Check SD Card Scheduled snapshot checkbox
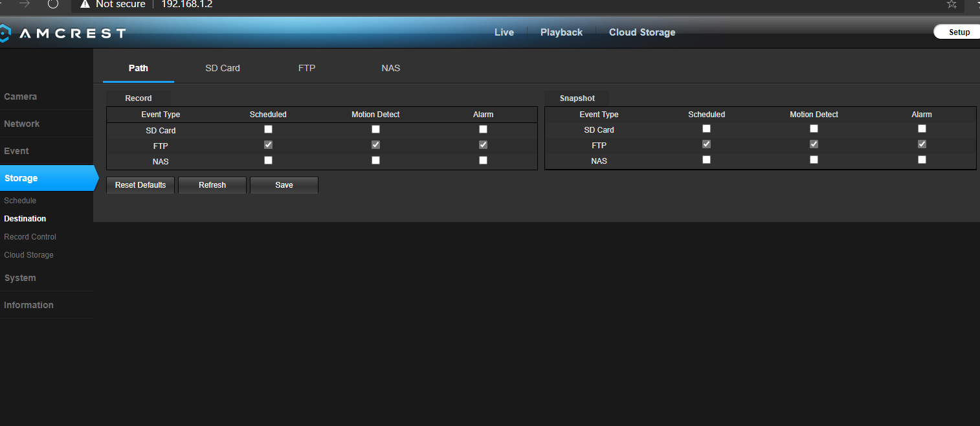The image size is (980, 426). click(706, 129)
